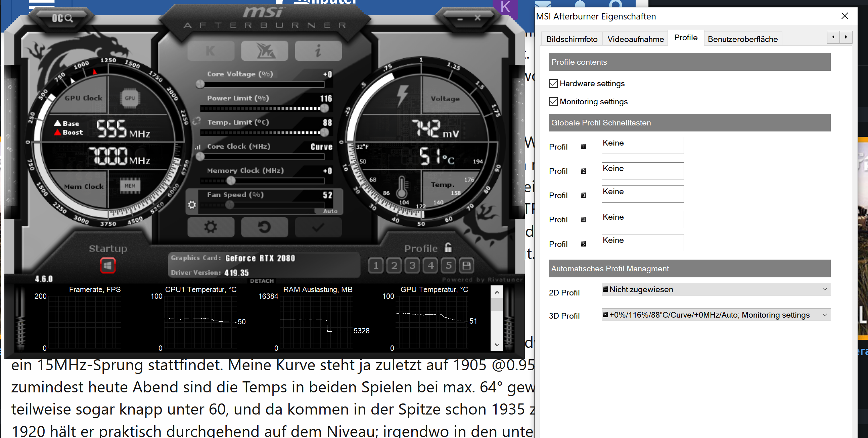Save profile with floppy disk icon
Viewport: 868px width, 438px height.
(466, 266)
